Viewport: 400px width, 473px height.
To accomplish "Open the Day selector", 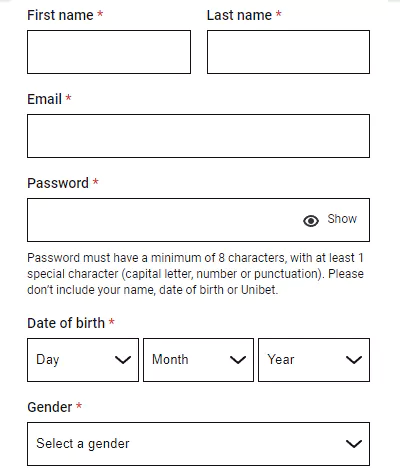I will (x=83, y=360).
